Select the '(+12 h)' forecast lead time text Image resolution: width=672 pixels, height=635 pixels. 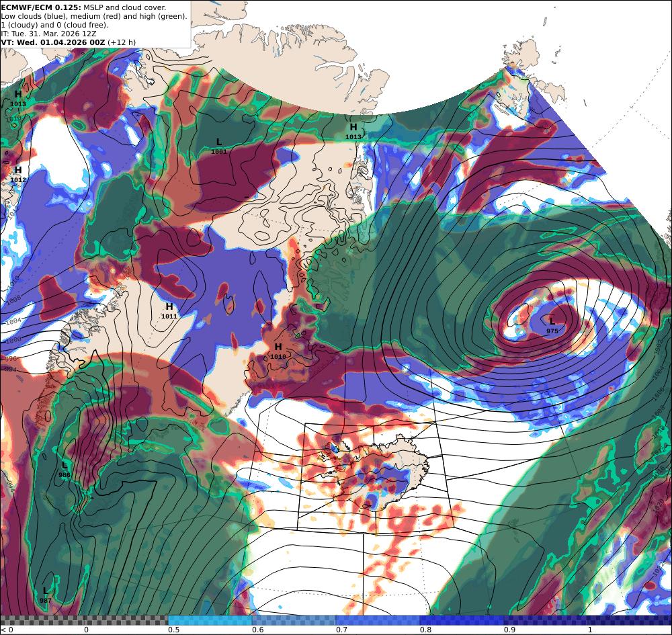coord(121,42)
